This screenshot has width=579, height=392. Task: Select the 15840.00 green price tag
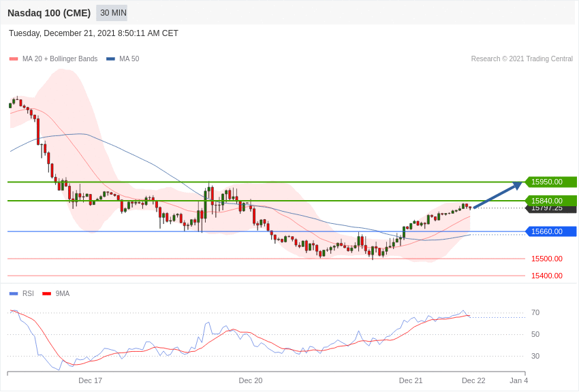point(550,199)
